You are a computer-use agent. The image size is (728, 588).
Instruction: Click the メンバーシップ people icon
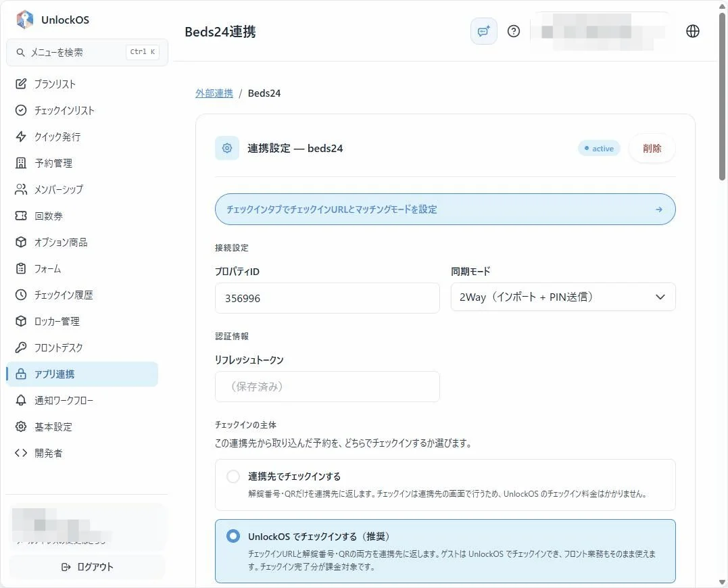click(21, 189)
